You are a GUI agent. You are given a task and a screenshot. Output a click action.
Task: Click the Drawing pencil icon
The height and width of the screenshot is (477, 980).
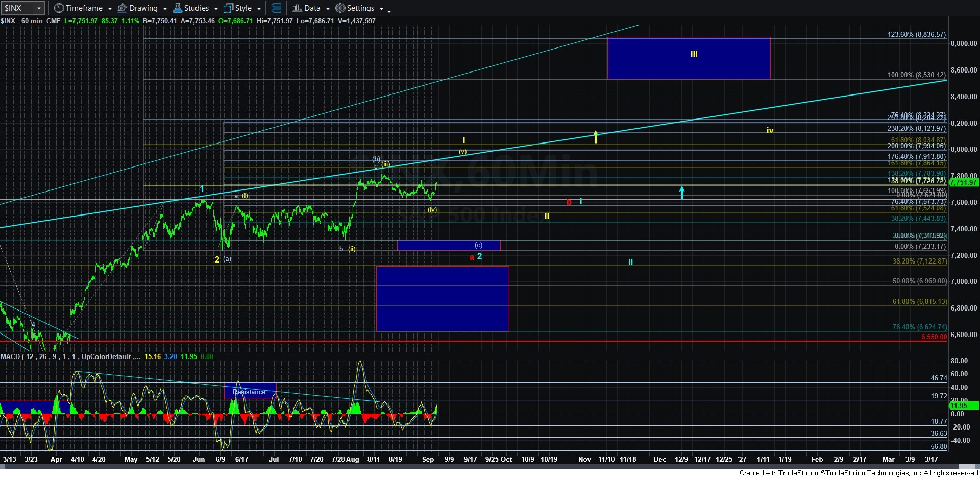click(122, 8)
